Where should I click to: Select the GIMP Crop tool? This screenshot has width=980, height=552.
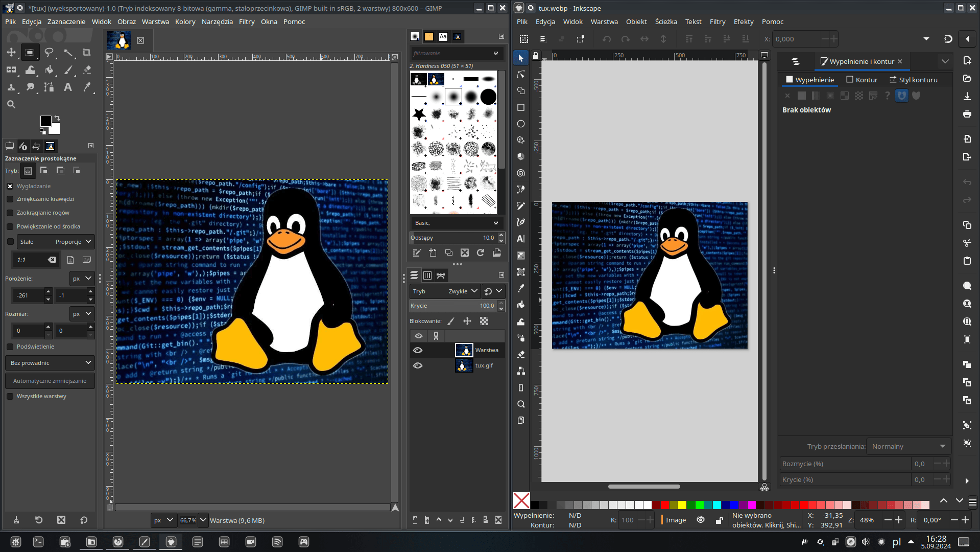coord(87,52)
